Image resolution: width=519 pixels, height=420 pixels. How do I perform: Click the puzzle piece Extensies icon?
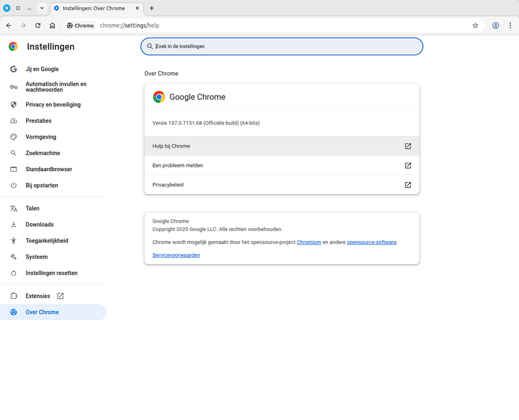pyautogui.click(x=14, y=296)
